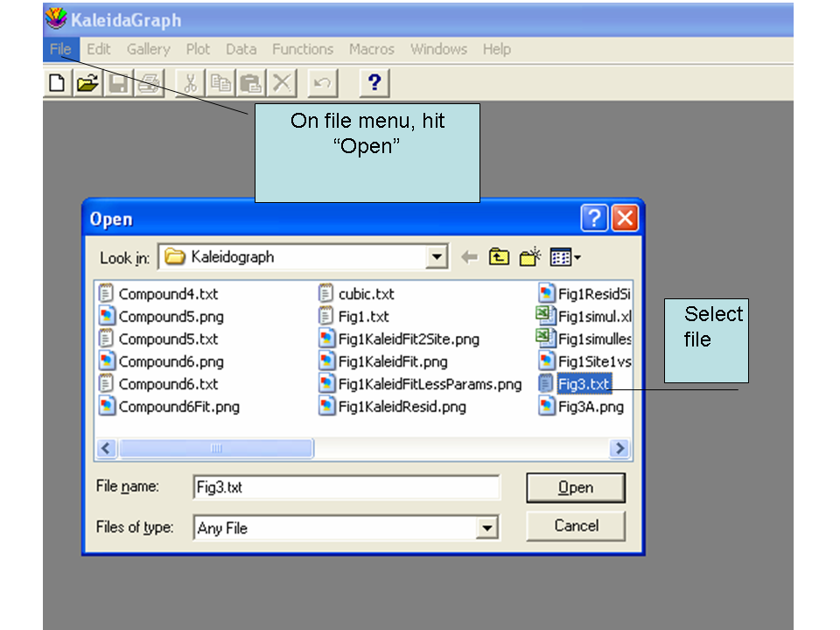Select Compound5.png in the file list
Screen dimensions: 840x630
pos(161,317)
